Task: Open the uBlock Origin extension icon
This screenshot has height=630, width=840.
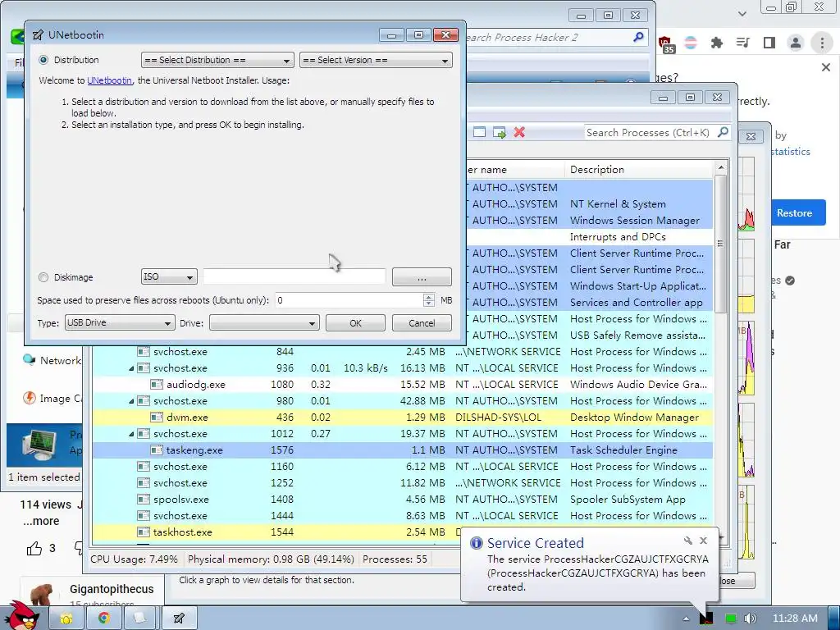Action: pyautogui.click(x=666, y=44)
